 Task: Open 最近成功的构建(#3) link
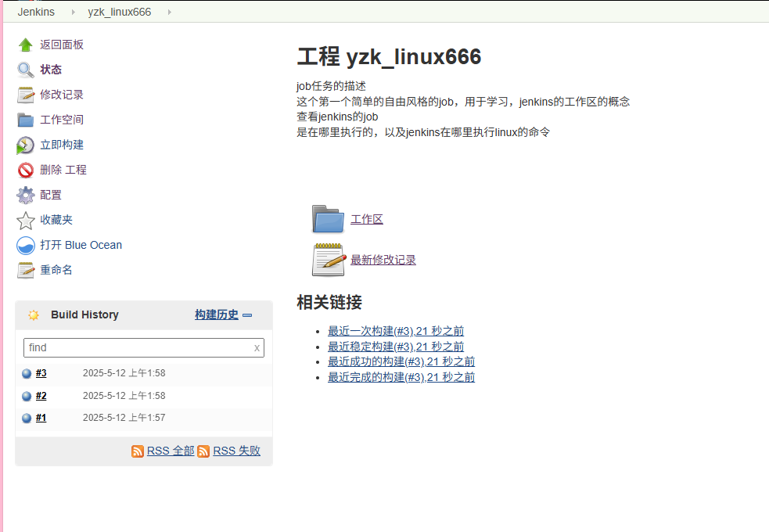coord(401,362)
